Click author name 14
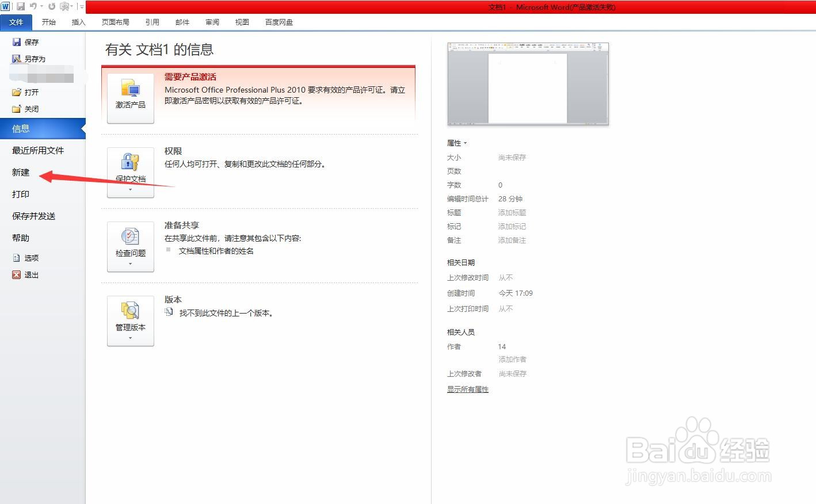Screen dimensions: 816x504 (502, 346)
